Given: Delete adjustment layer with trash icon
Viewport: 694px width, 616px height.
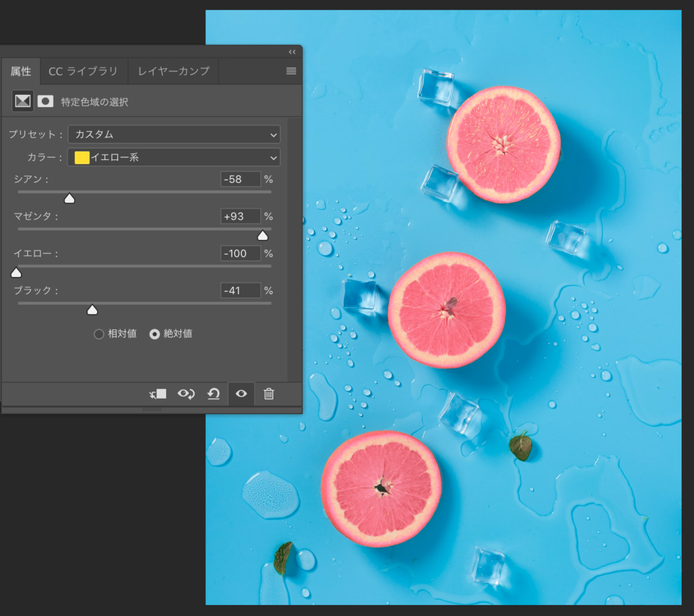Looking at the screenshot, I should [x=269, y=394].
